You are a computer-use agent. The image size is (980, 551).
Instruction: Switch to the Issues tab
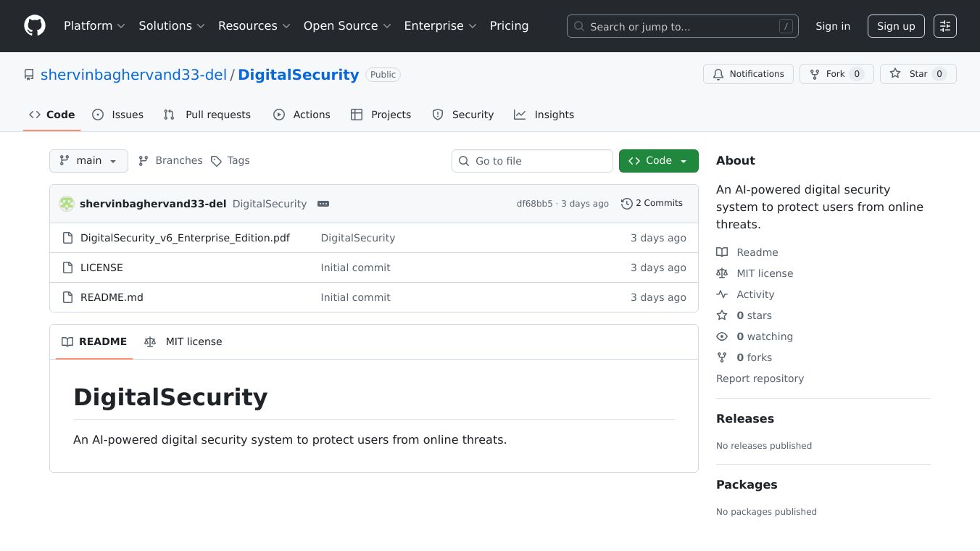(118, 115)
